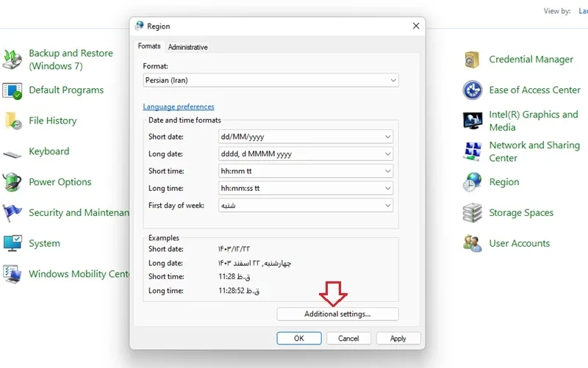
Task: Click the Long date example value
Action: point(254,264)
